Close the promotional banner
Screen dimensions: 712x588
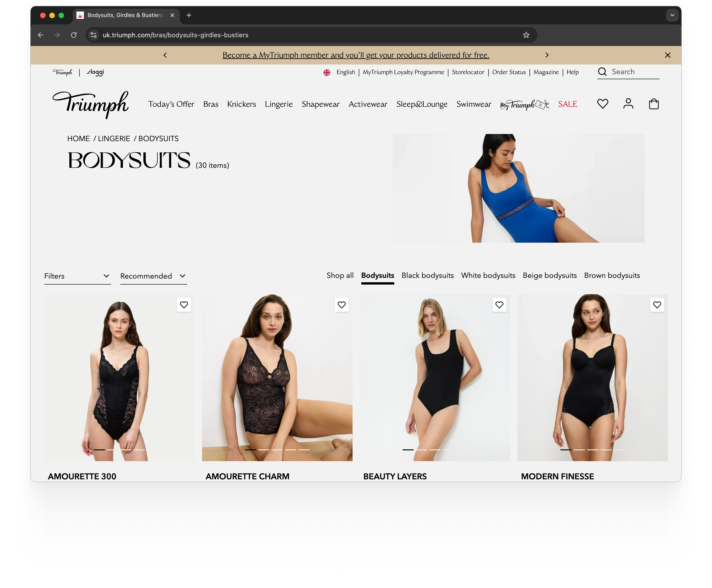coord(668,55)
